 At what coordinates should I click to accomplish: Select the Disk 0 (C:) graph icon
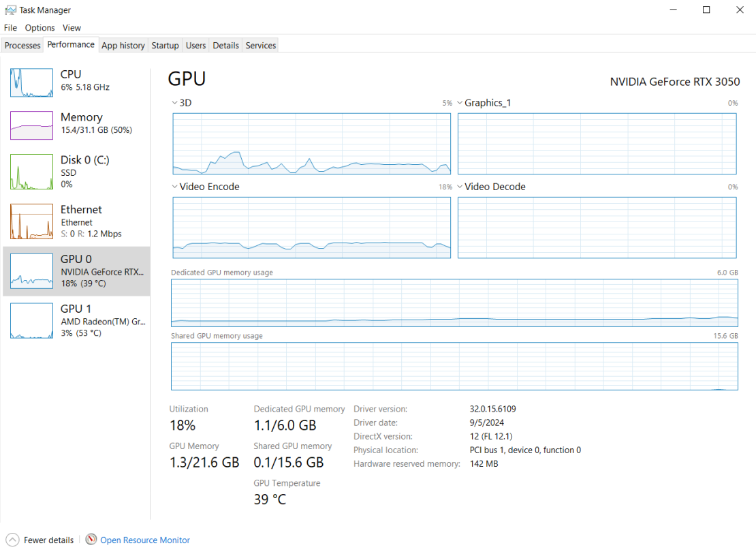[31, 172]
